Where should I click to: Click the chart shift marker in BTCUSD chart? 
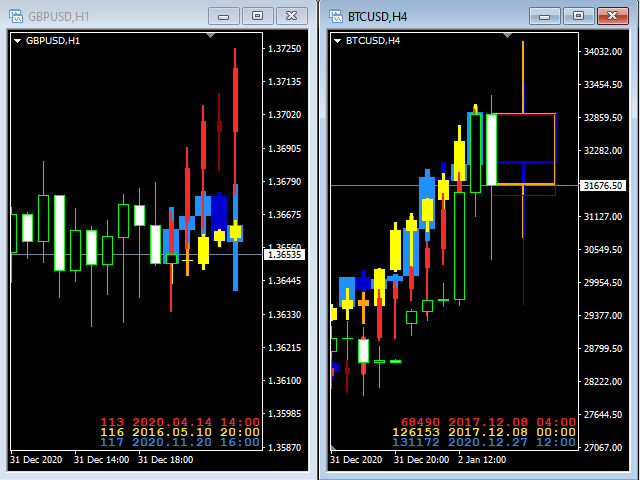tap(507, 36)
